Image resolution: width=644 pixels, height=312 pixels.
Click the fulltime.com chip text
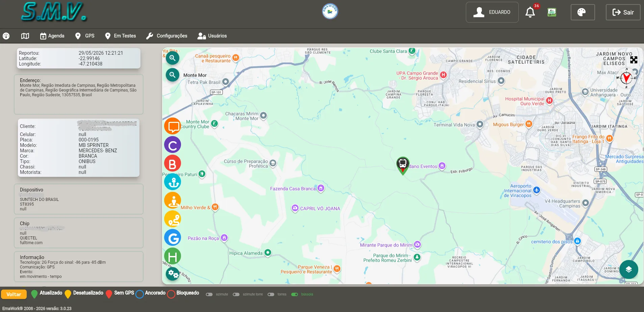[x=31, y=243]
